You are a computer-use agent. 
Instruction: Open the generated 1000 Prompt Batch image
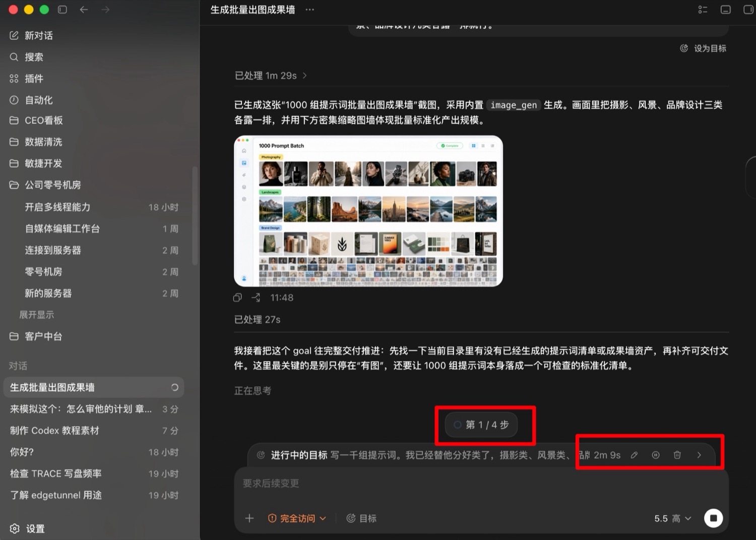pos(368,211)
